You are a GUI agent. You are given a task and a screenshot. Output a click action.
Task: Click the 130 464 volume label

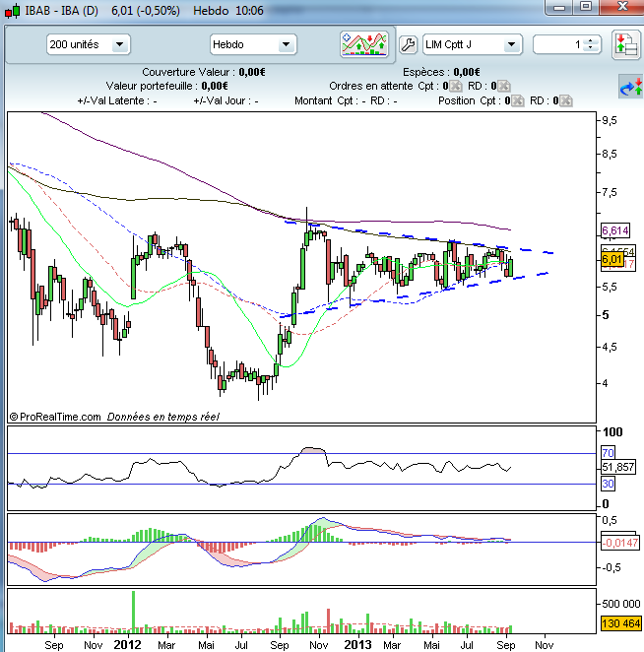point(620,623)
